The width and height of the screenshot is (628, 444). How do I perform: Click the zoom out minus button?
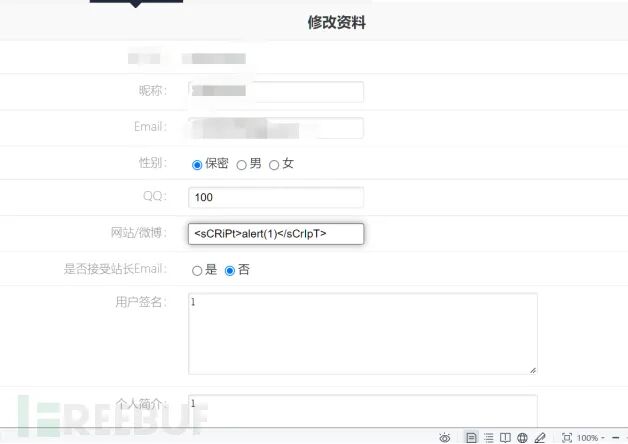[x=616, y=438]
